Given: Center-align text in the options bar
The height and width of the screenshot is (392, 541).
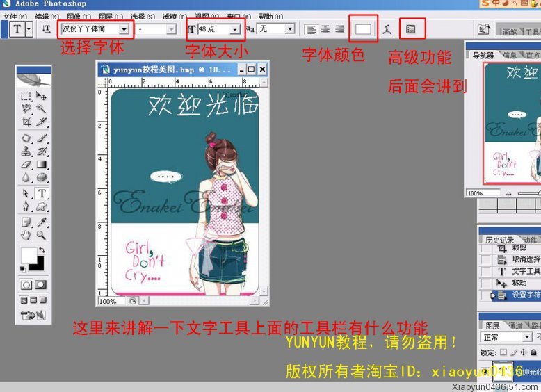Looking at the screenshot, I should [x=325, y=30].
